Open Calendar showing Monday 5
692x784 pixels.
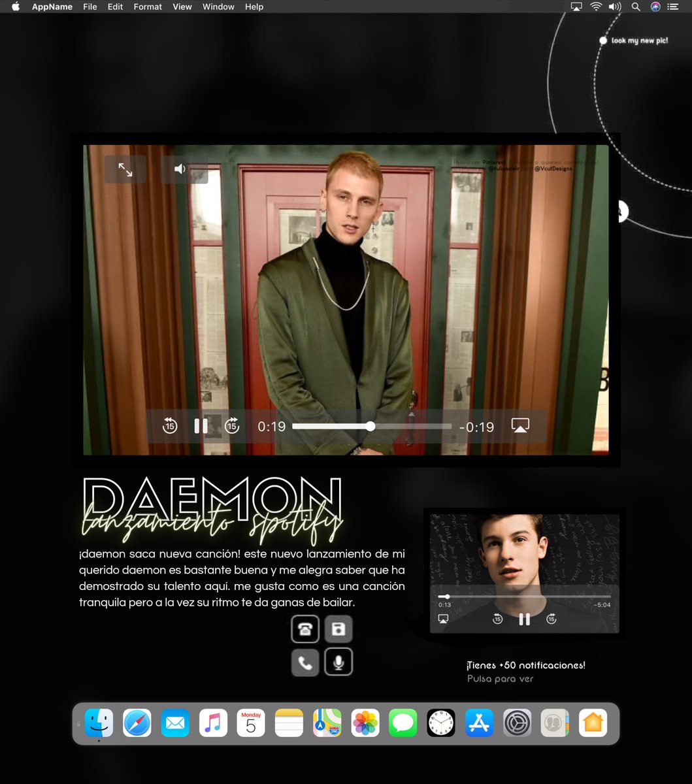pyautogui.click(x=251, y=723)
